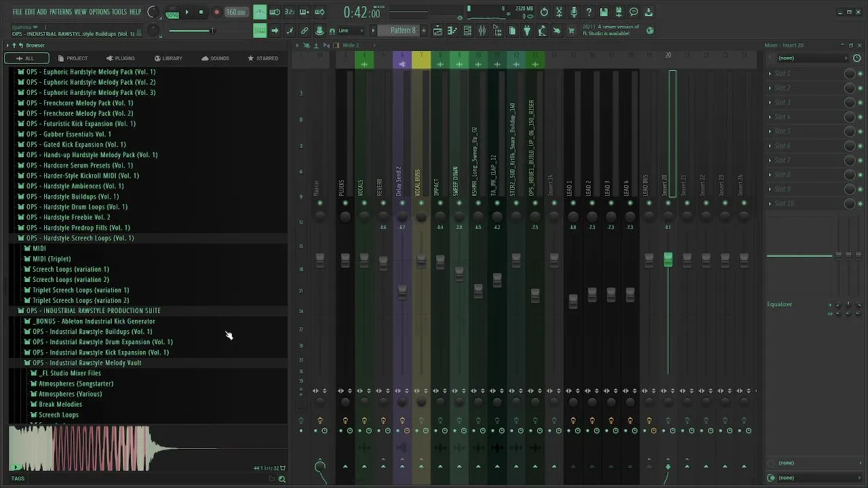The height and width of the screenshot is (488, 868).
Task: Toggle the recording countdown icon
Action: coord(290,12)
